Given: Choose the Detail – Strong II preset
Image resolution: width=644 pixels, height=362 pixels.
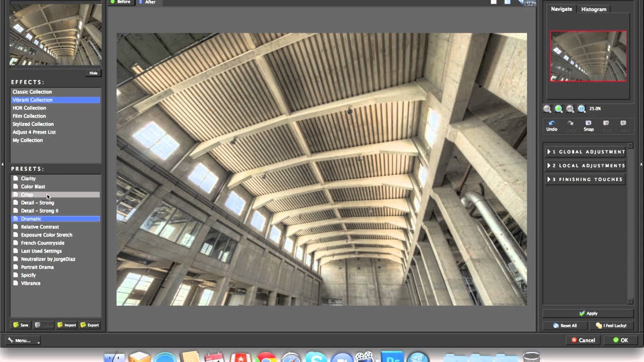Looking at the screenshot, I should [56, 211].
